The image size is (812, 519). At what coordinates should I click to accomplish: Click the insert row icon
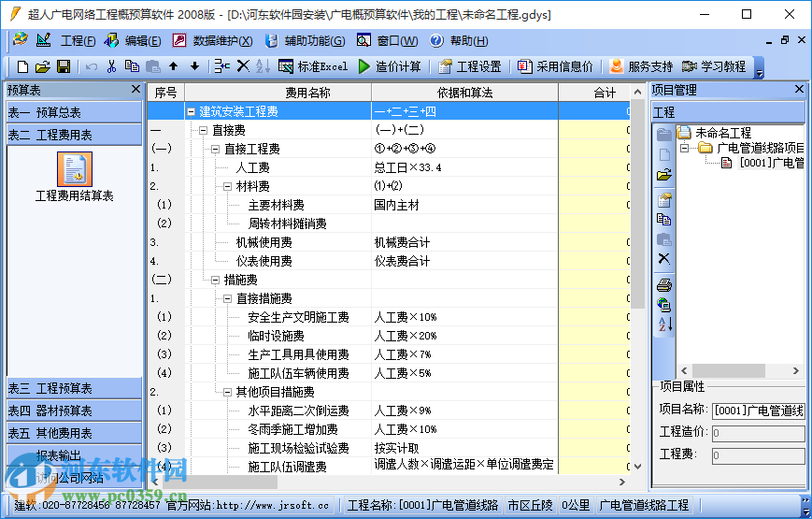pos(222,66)
